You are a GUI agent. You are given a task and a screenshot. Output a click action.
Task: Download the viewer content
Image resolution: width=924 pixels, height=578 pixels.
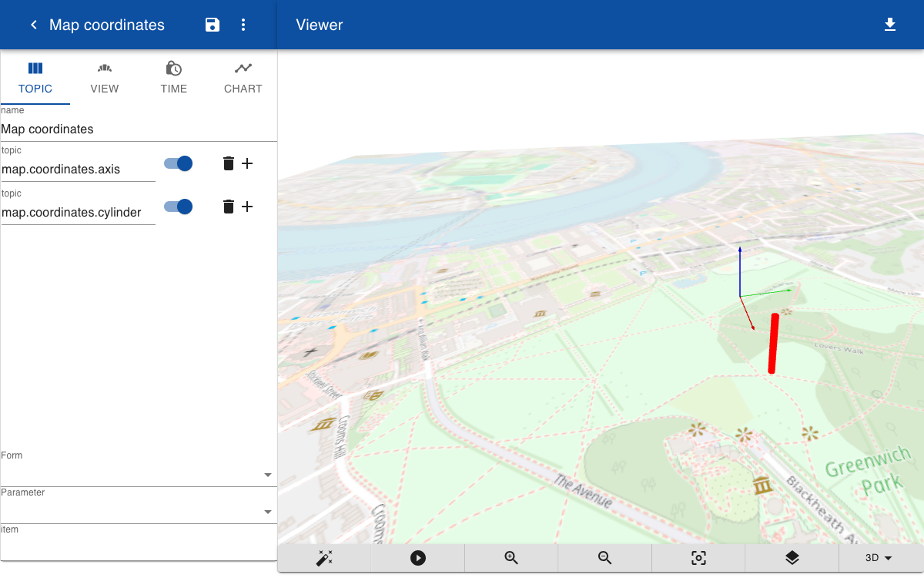click(x=890, y=25)
